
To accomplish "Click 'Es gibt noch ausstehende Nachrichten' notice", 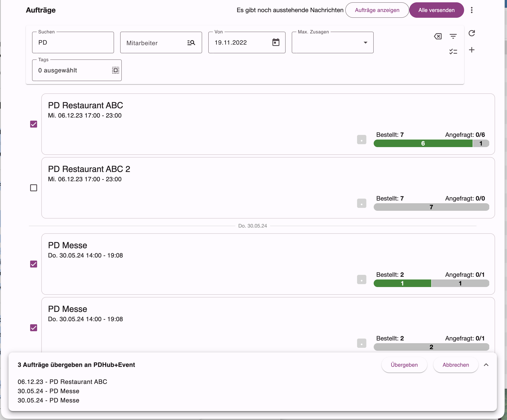I will [x=290, y=10].
